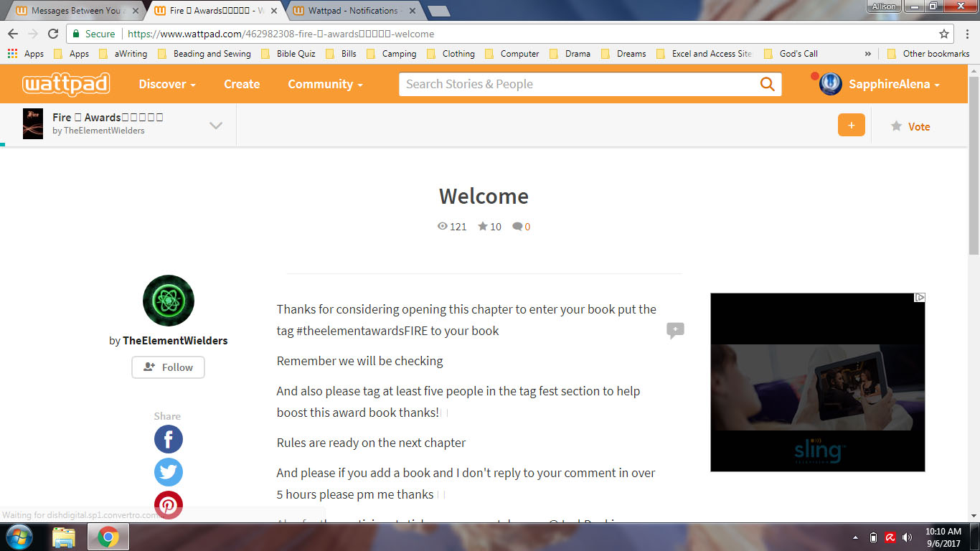Open the Bills bookmark folder
Image resolution: width=980 pixels, height=551 pixels.
pos(341,54)
